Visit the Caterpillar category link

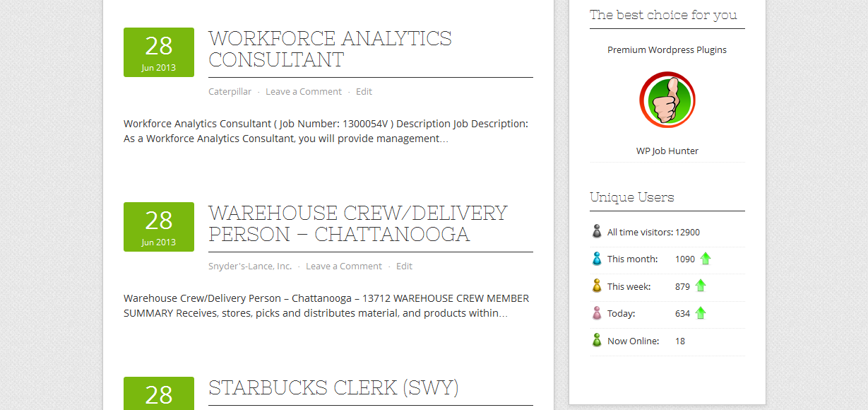coord(230,91)
